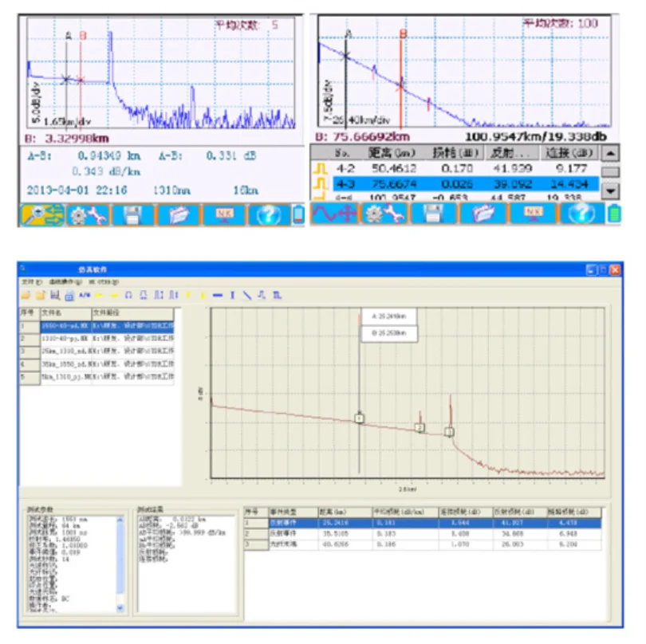Click the red battery indicator on left OTDR screen
Screen dimensions: 646x644
tap(298, 215)
